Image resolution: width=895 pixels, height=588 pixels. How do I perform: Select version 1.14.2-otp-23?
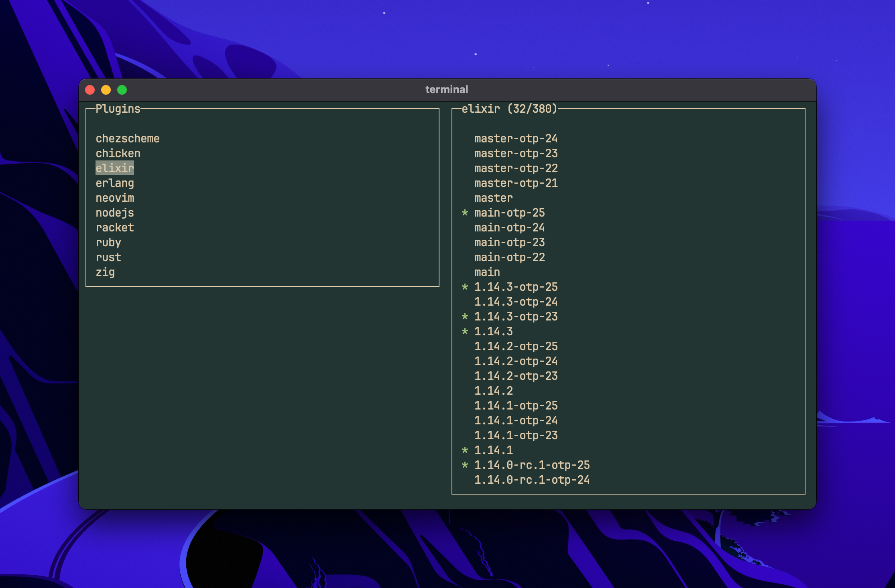(516, 376)
